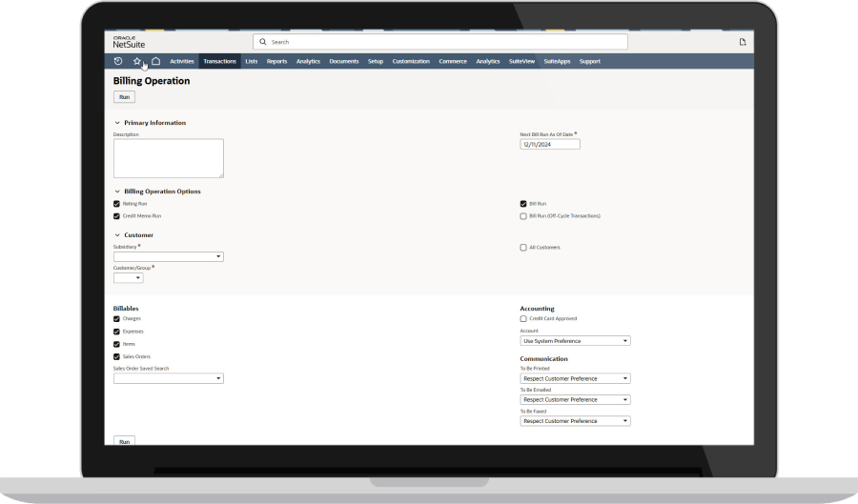
Task: Click the Shortcuts star icon
Action: pyautogui.click(x=137, y=61)
